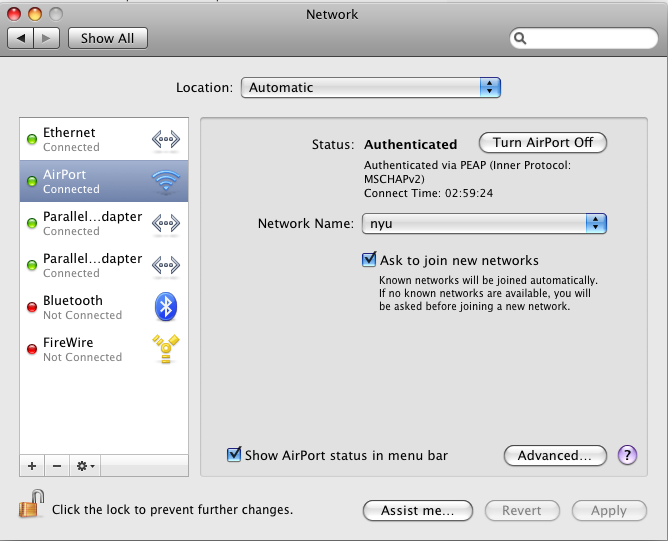Click the red status dot next to FireWire
Viewport: 668px width, 541px height.
(x=32, y=349)
